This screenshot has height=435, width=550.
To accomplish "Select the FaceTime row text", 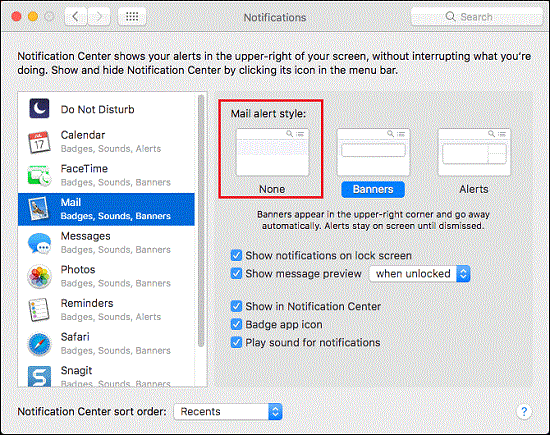I will click(x=115, y=175).
